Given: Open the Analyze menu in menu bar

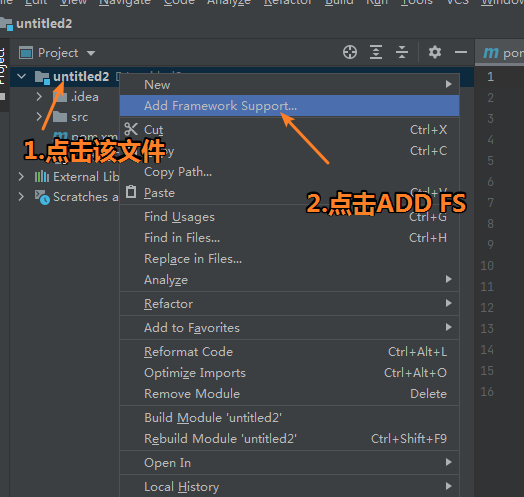Looking at the screenshot, I should click(229, 2).
